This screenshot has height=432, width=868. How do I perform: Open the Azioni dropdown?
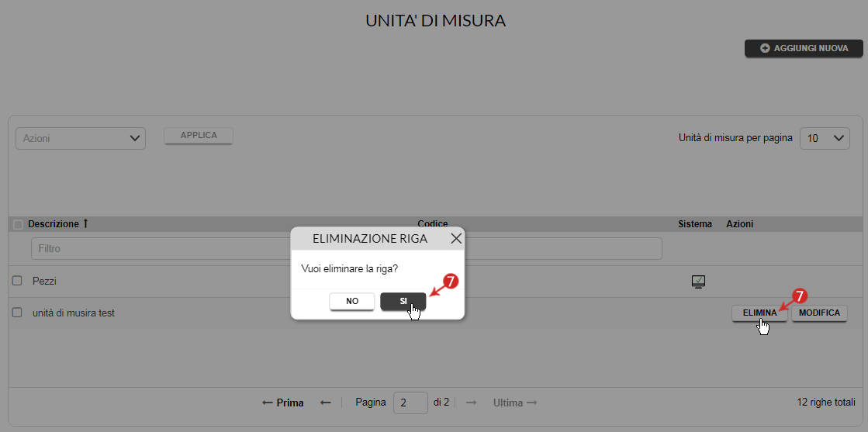click(x=80, y=139)
